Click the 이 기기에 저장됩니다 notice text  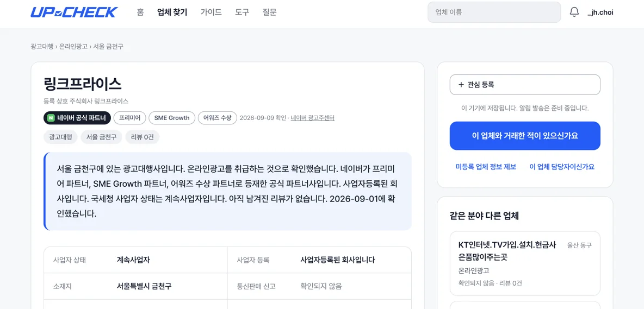pyautogui.click(x=525, y=109)
